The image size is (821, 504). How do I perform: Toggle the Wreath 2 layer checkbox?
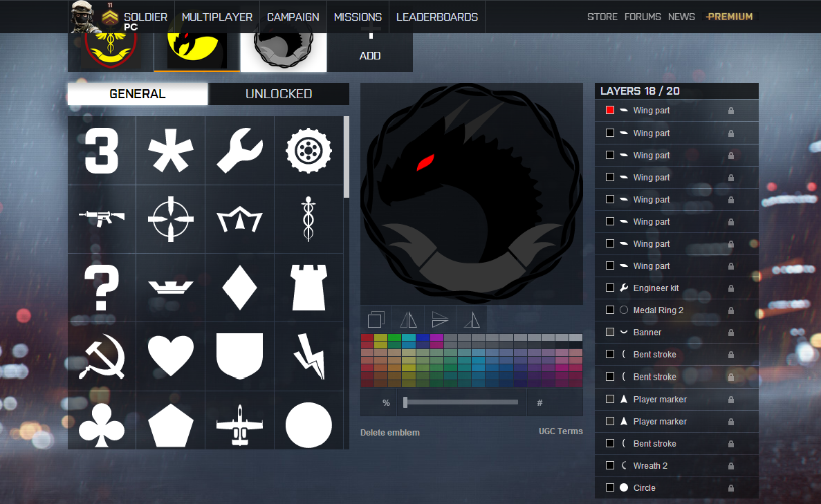coord(610,466)
